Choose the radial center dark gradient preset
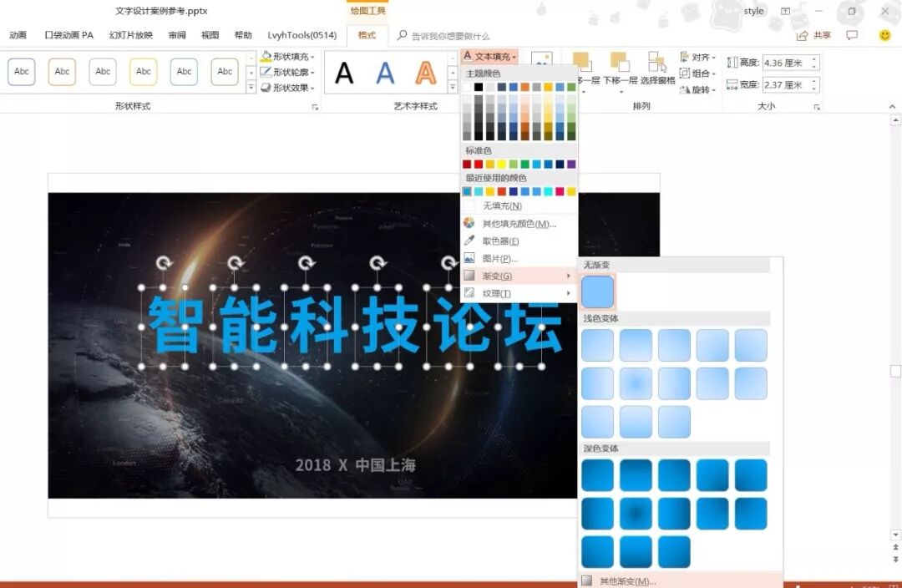Viewport: 902px width, 588px height. [636, 513]
